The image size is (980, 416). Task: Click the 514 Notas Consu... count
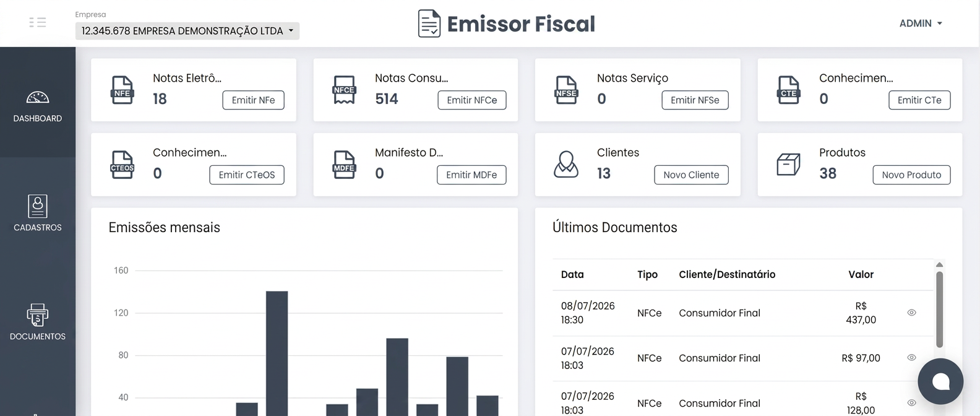pyautogui.click(x=387, y=99)
